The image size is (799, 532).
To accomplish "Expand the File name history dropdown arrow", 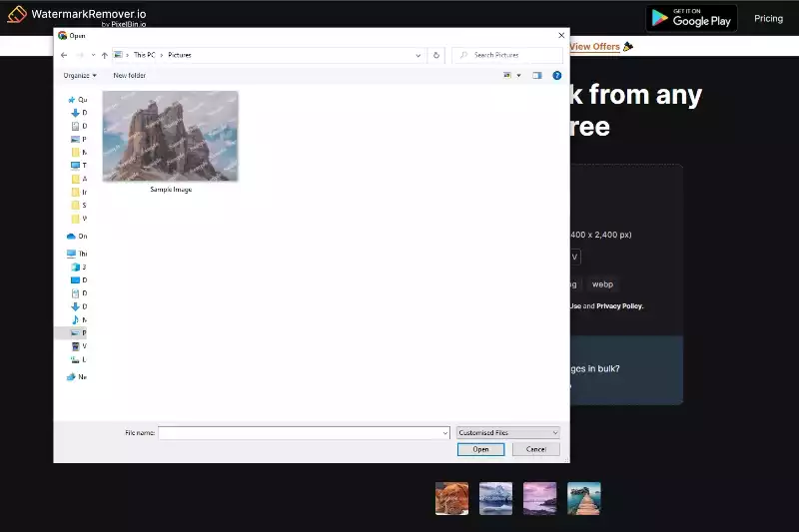I will [x=444, y=433].
